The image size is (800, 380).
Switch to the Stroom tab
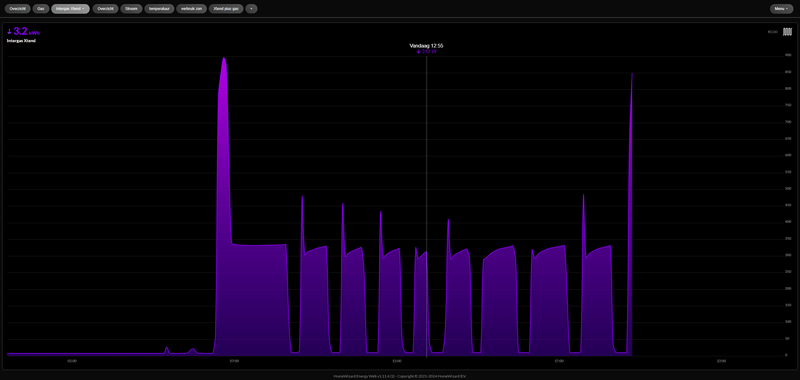(131, 9)
